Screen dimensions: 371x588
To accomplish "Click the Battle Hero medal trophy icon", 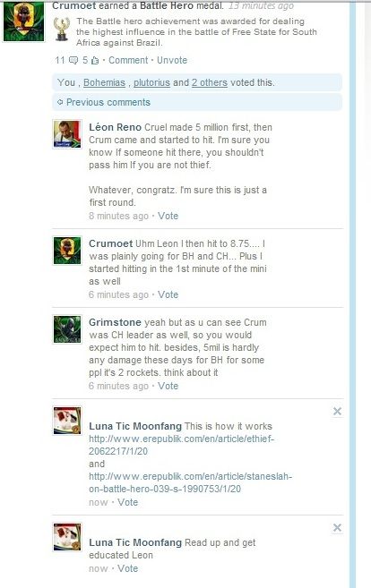I will click(x=62, y=29).
